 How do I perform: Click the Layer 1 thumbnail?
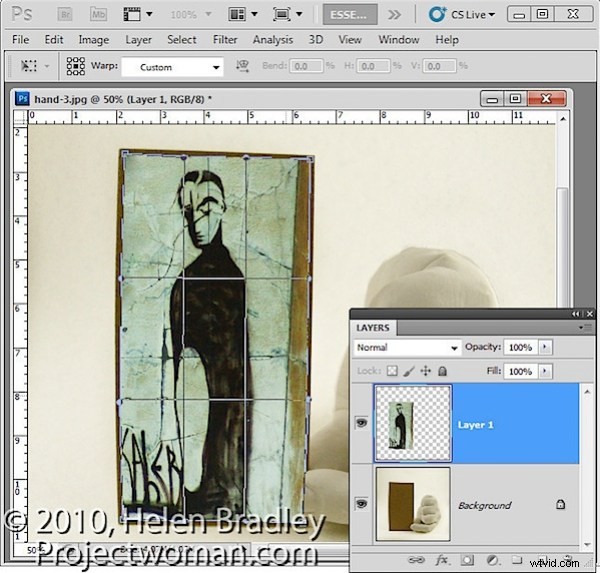(413, 424)
